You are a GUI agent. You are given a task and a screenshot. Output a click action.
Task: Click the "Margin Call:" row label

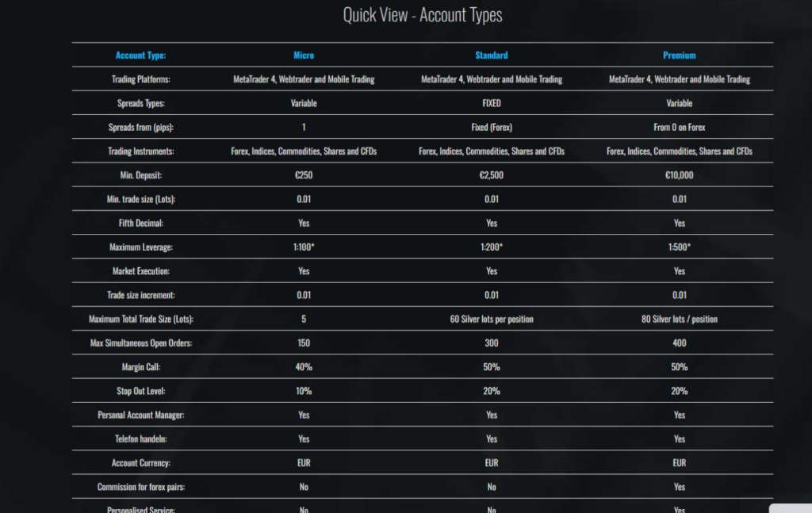(x=141, y=367)
